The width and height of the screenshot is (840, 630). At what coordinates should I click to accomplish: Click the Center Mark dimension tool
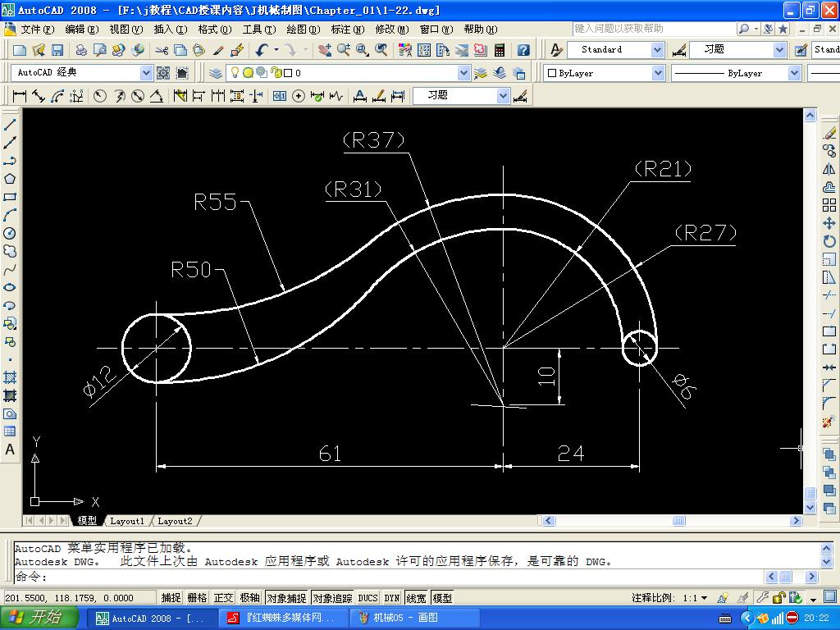pyautogui.click(x=299, y=96)
